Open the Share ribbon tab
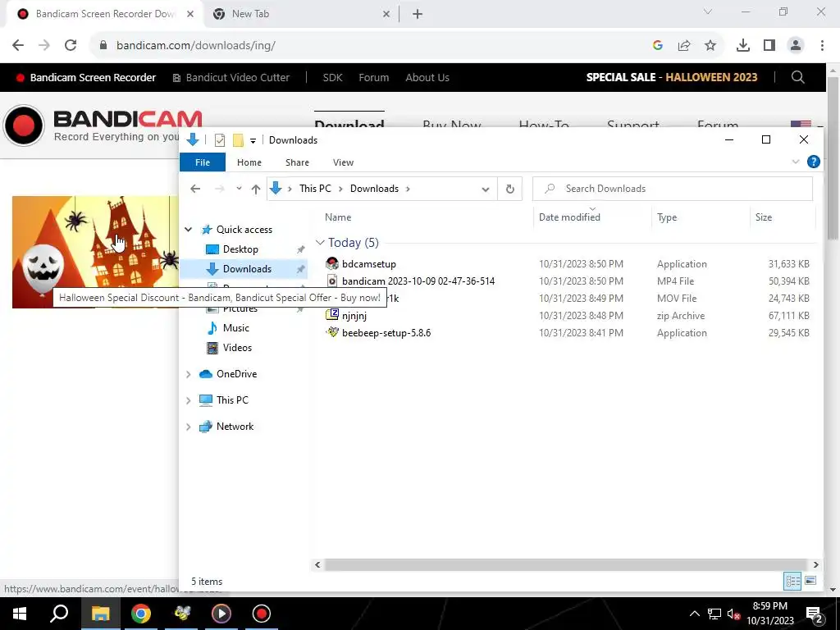The height and width of the screenshot is (630, 840). click(297, 162)
